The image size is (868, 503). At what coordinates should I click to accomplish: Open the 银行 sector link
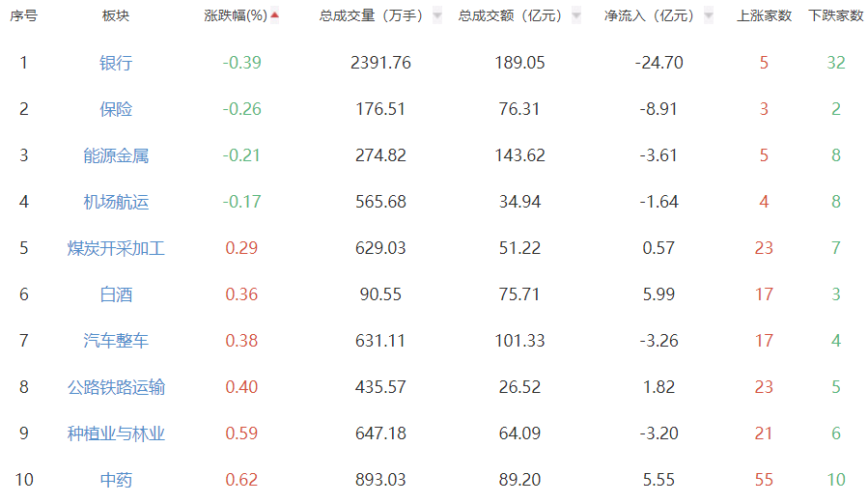click(x=116, y=63)
